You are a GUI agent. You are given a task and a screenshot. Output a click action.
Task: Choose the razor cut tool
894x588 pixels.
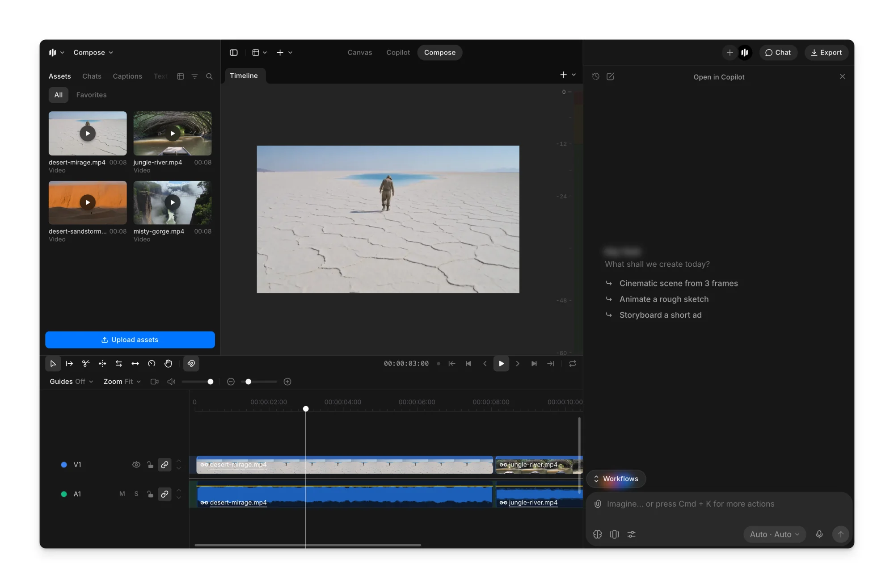(x=86, y=364)
